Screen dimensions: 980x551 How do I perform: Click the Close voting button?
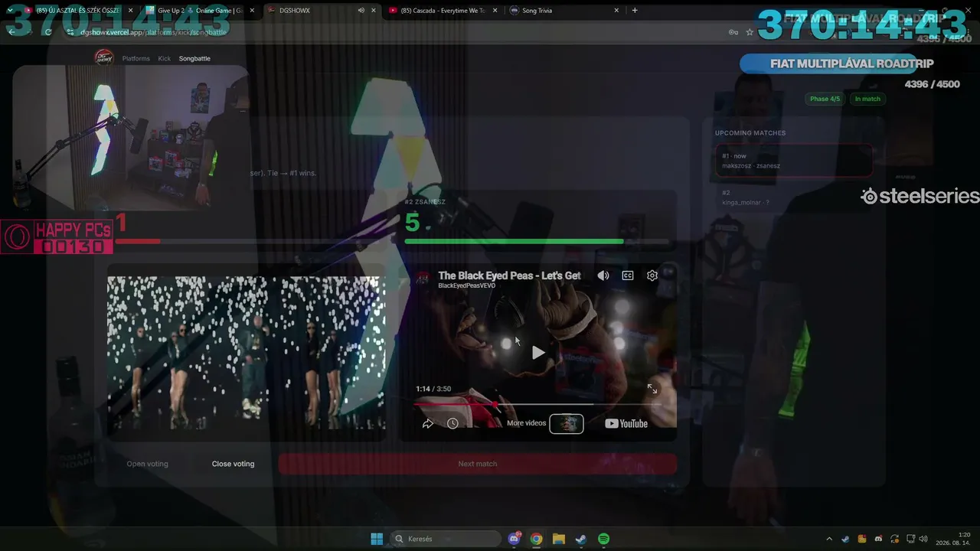click(x=233, y=464)
